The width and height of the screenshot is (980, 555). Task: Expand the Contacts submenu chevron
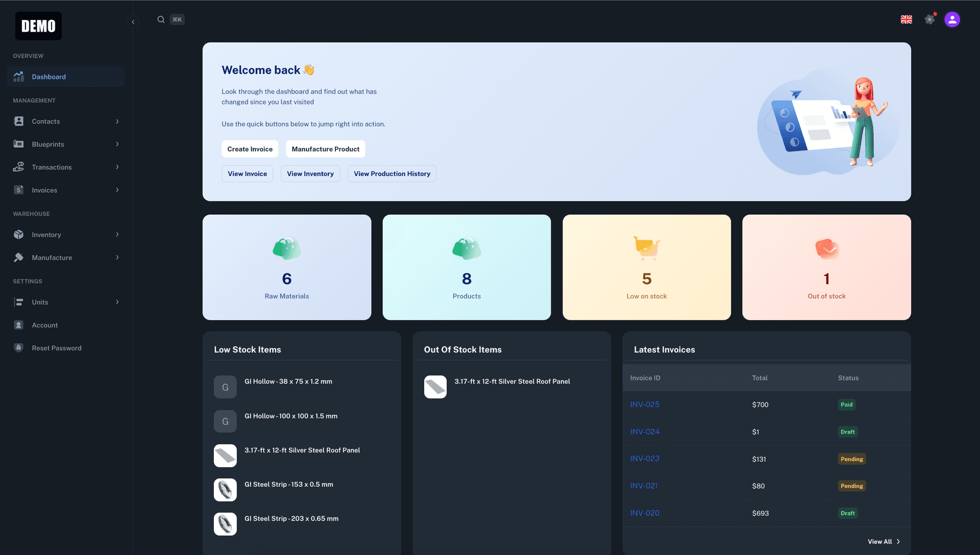[117, 121]
